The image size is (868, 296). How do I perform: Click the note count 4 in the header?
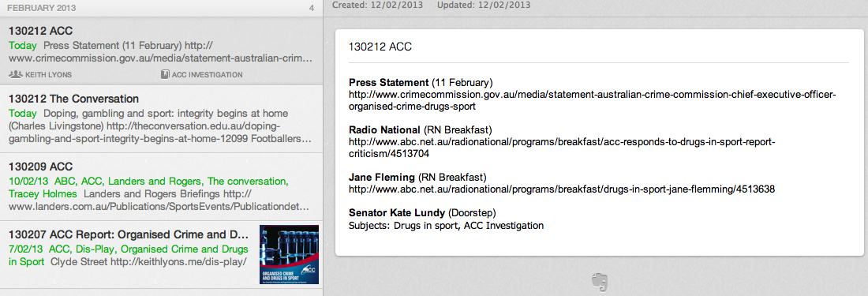click(312, 8)
